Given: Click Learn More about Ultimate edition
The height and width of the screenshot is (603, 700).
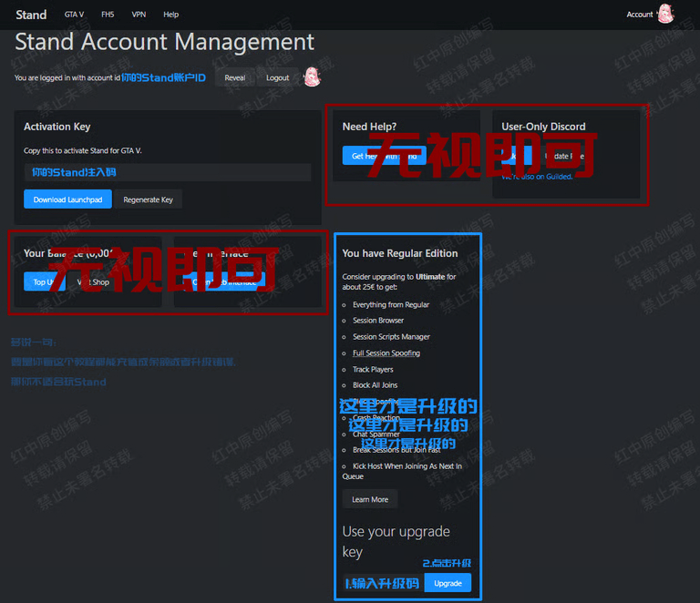Looking at the screenshot, I should point(370,499).
